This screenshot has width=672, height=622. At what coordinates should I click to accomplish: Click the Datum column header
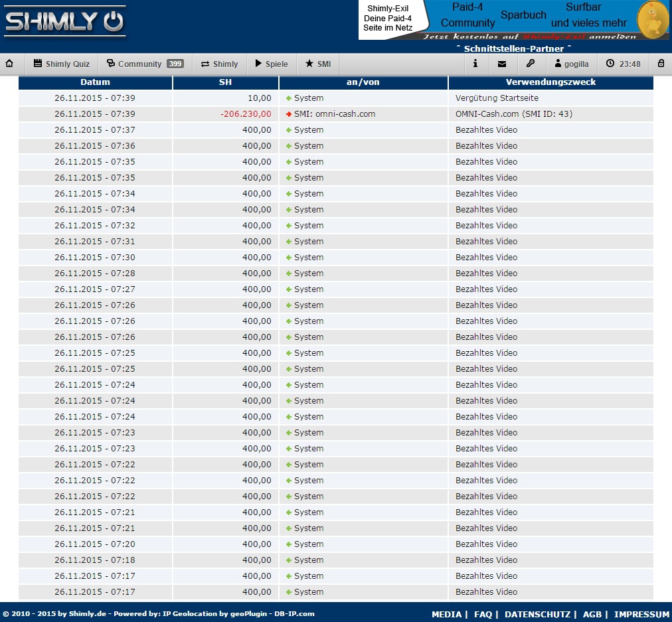(x=95, y=82)
